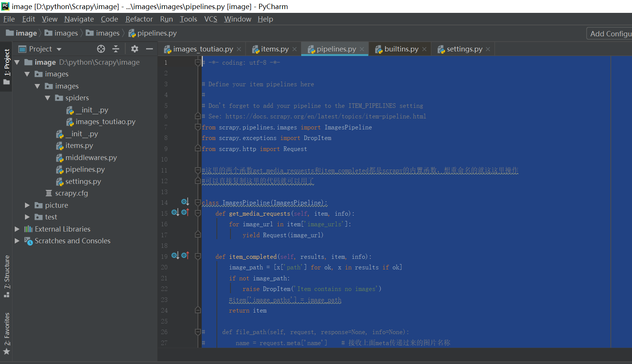The image size is (632, 364).
Task: Fold the class ImagesPipeline on line 14
Action: click(198, 202)
